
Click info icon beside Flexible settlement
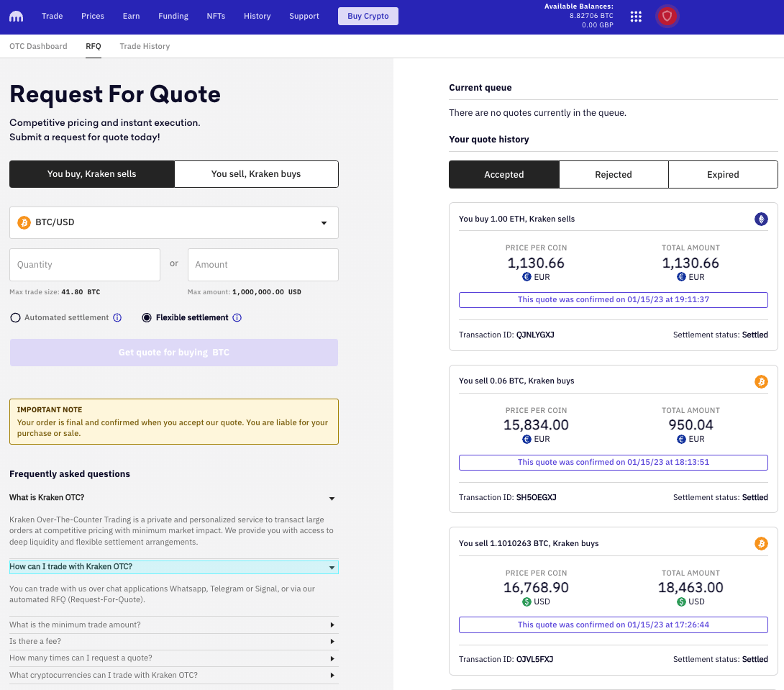click(x=237, y=318)
